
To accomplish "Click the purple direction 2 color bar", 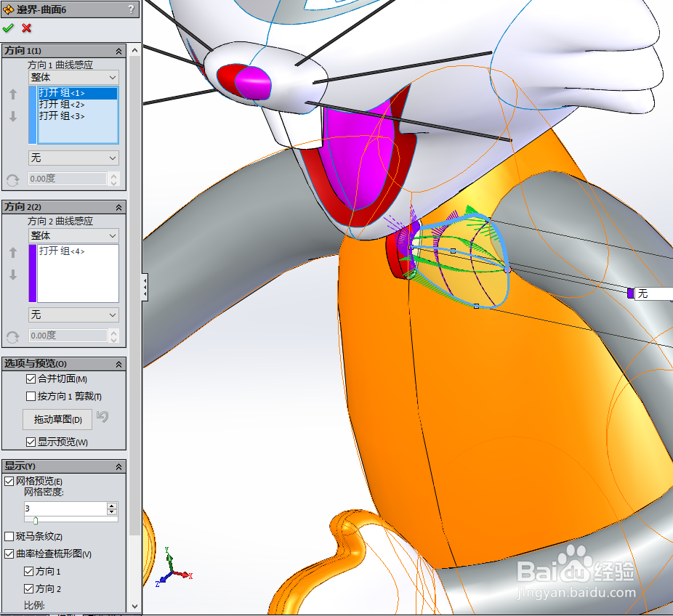I will pyautogui.click(x=32, y=273).
